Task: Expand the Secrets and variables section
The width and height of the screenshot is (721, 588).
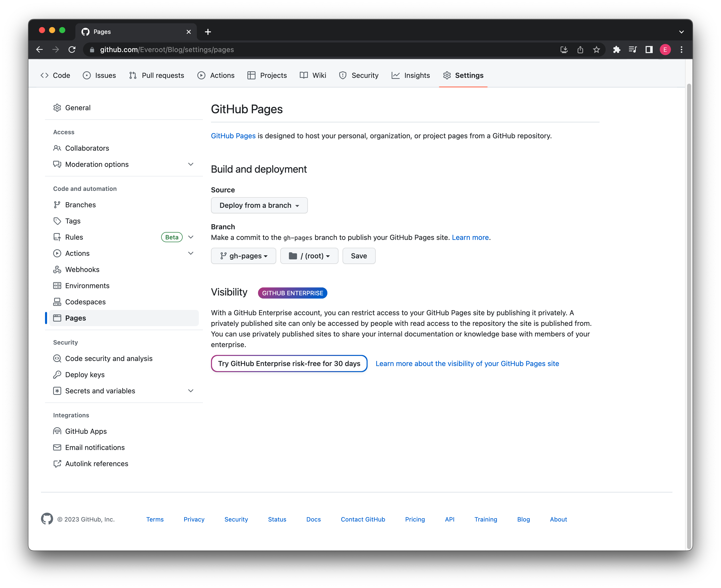Action: point(190,391)
